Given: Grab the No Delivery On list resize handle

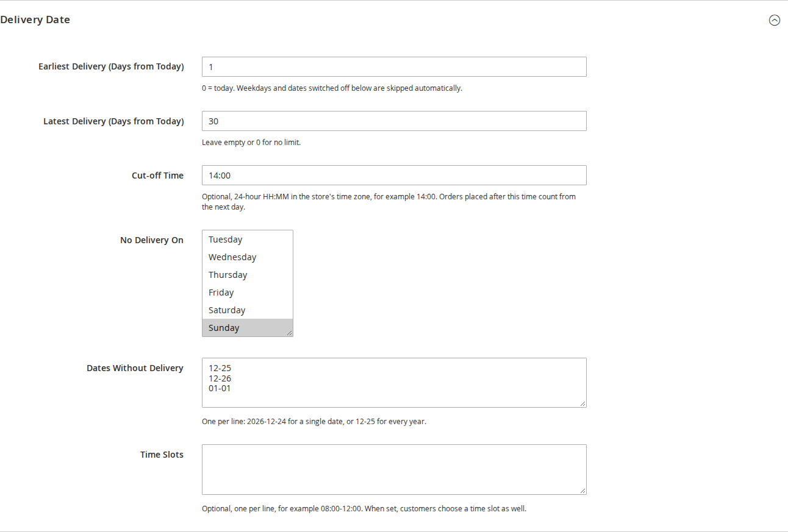Looking at the screenshot, I should (x=289, y=333).
